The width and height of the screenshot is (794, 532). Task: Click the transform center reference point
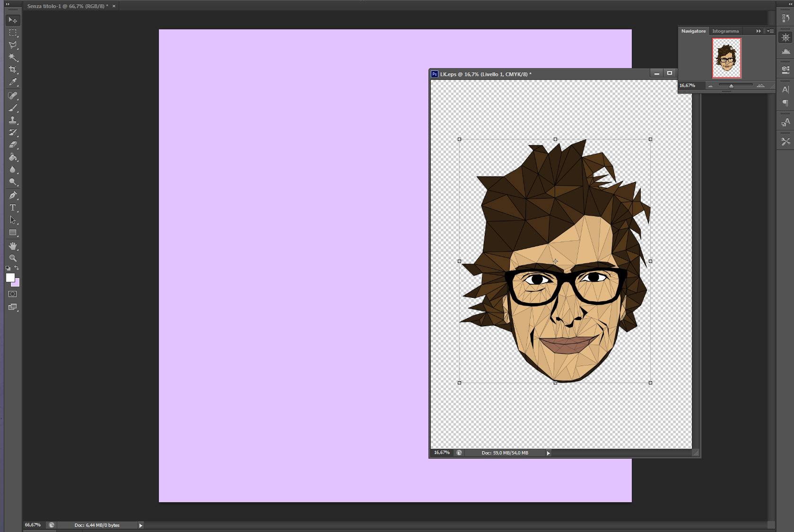coord(555,261)
